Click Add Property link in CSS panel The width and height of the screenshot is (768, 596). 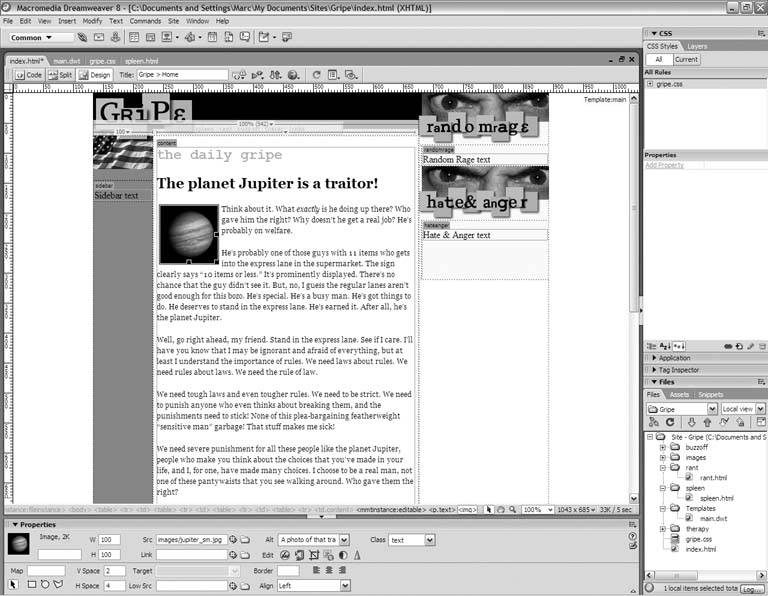click(x=664, y=165)
